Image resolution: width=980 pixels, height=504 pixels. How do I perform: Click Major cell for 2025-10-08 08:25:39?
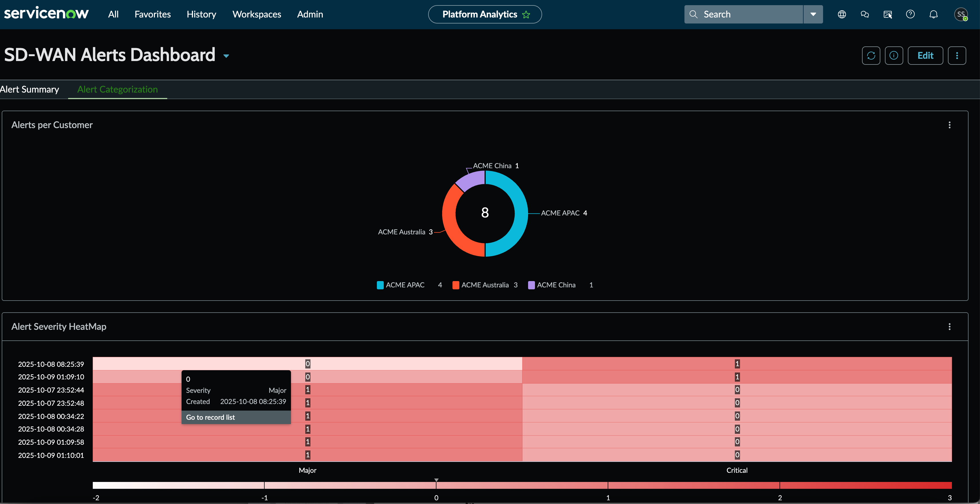pos(307,364)
